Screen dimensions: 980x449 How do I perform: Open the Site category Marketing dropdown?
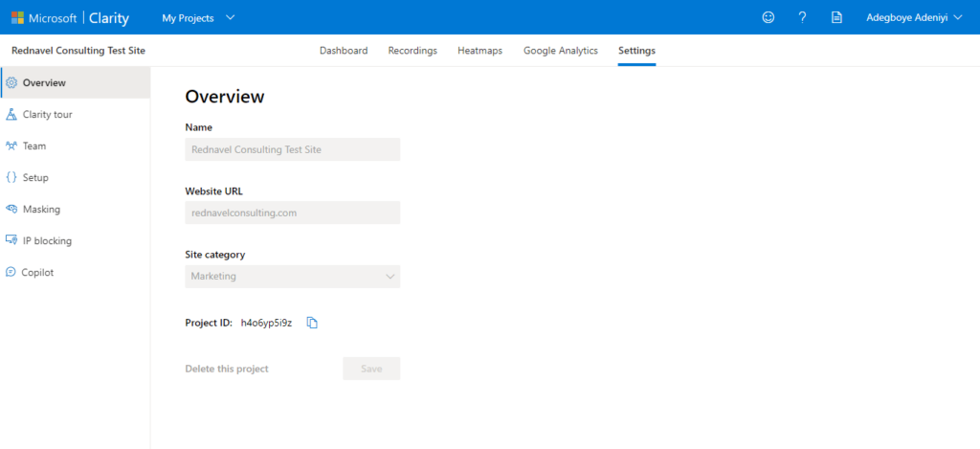pyautogui.click(x=293, y=277)
